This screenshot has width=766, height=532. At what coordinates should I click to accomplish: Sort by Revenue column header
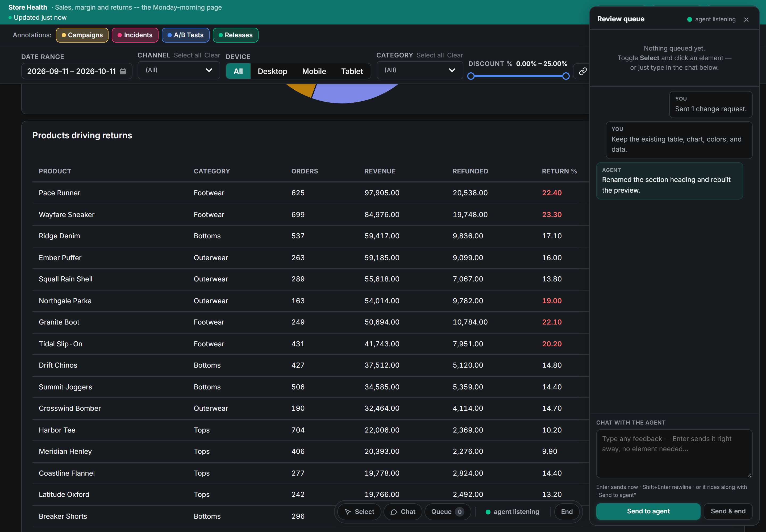(x=380, y=171)
